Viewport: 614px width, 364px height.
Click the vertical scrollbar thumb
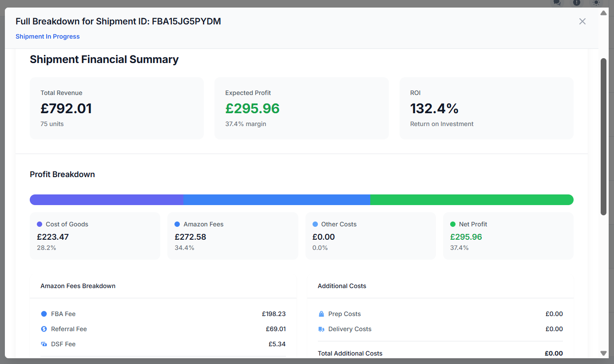(603, 137)
